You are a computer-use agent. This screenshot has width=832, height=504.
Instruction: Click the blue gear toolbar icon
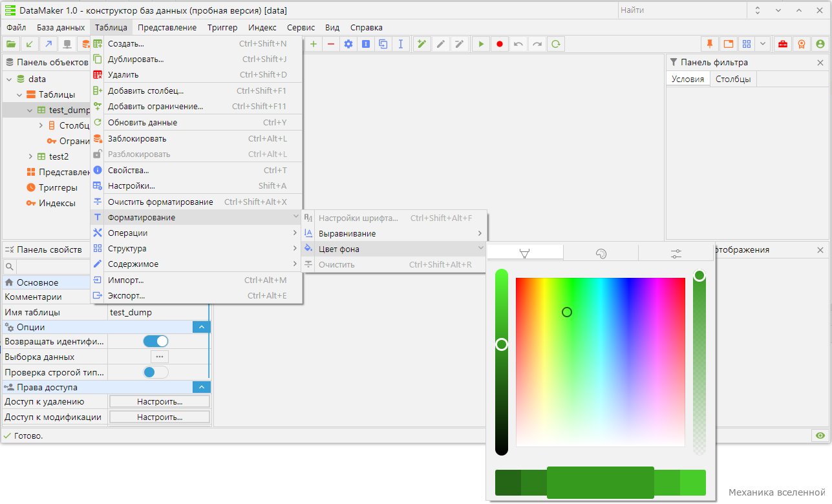point(348,44)
